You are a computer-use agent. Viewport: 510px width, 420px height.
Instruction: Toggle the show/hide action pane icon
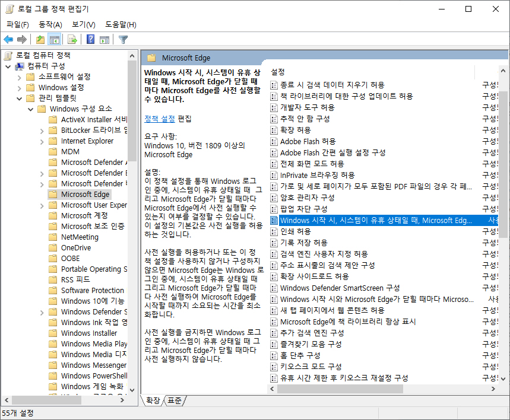point(104,40)
